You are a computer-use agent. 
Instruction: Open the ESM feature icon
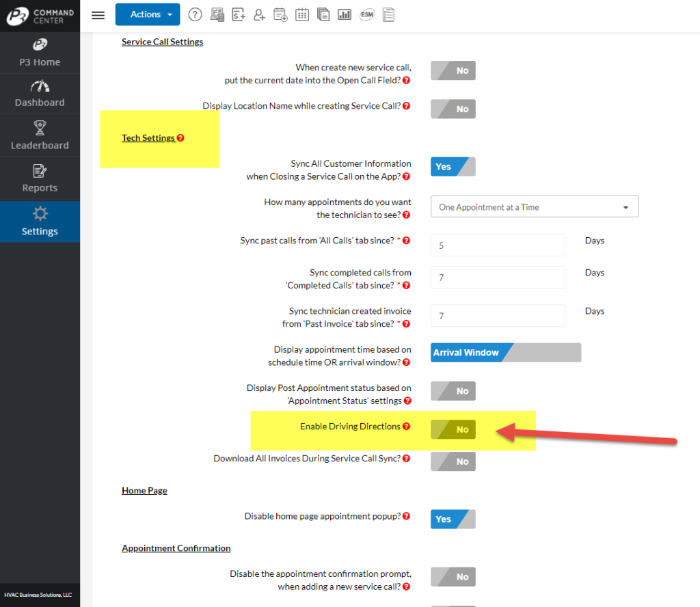(x=366, y=14)
